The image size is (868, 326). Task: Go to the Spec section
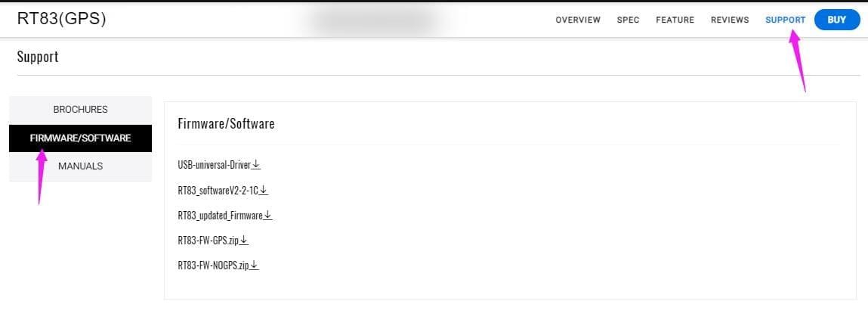tap(629, 20)
